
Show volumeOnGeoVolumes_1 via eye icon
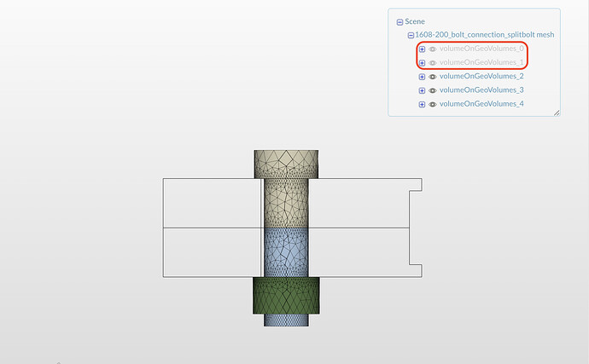[433, 63]
